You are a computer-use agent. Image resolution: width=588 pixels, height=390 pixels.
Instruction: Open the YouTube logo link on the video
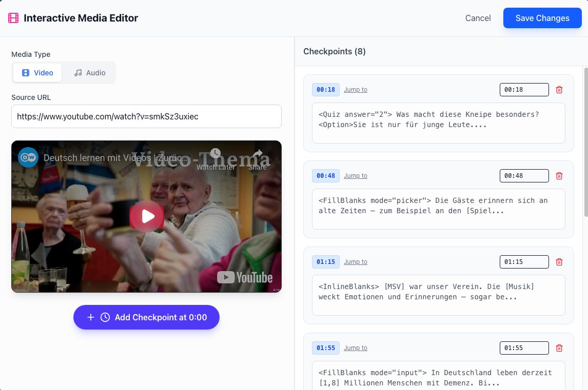(245, 277)
